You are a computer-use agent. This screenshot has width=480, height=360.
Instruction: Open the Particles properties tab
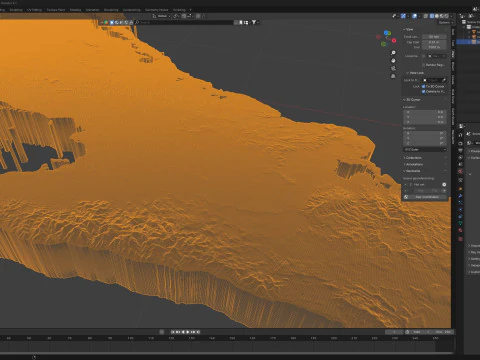(x=460, y=203)
